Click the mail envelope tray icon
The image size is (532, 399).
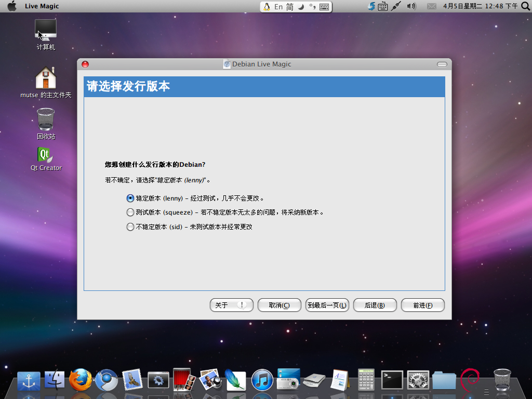[x=432, y=6]
